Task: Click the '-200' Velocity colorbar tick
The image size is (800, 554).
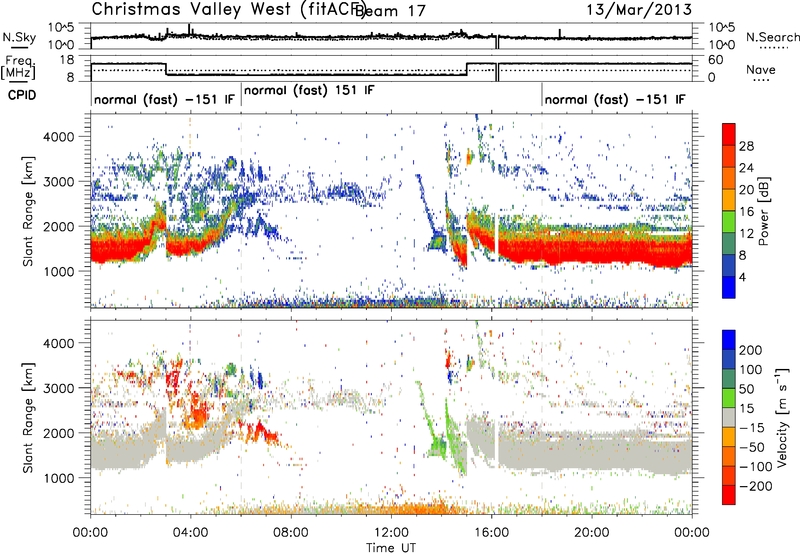Action: [755, 486]
